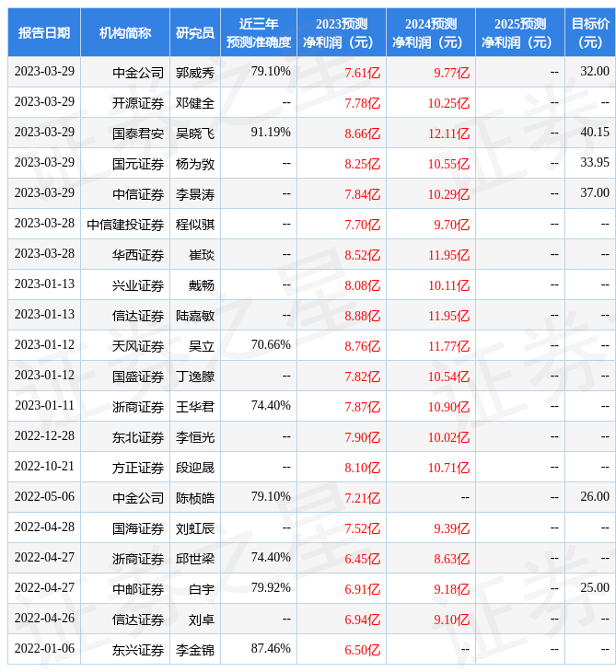Screen dimensions: 616x672
Task: Click accuracy value 91.19%
Action: click(x=271, y=132)
